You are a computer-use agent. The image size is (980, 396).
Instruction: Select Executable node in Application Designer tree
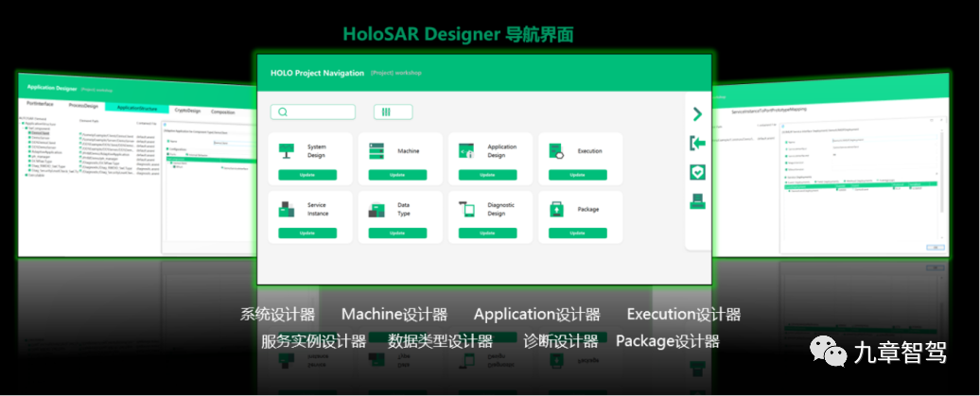(35, 175)
